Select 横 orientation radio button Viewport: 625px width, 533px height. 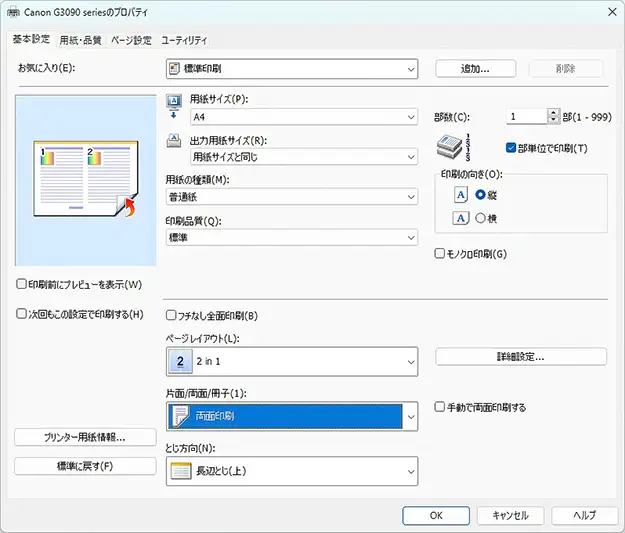pyautogui.click(x=480, y=218)
